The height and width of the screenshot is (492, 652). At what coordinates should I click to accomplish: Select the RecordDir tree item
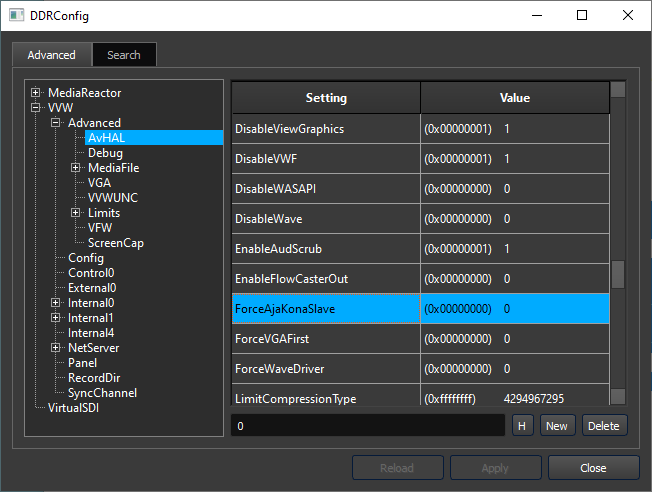pyautogui.click(x=94, y=378)
